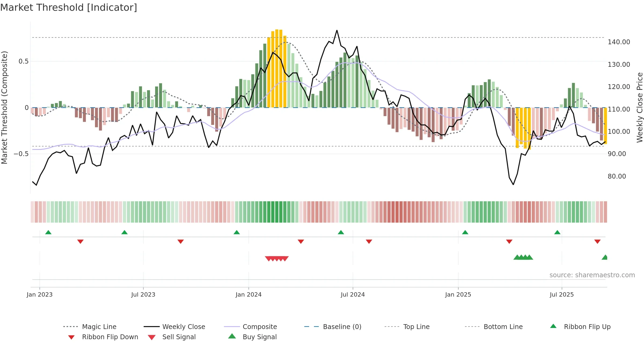Image resolution: width=644 pixels, height=362 pixels.
Task: Click the cluster of red sell signal markers in early 2024
Action: [x=277, y=258]
